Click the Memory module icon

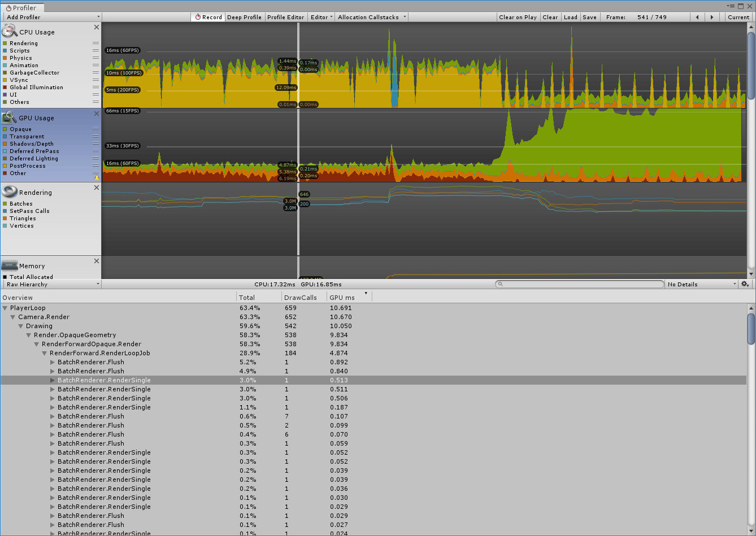point(10,265)
